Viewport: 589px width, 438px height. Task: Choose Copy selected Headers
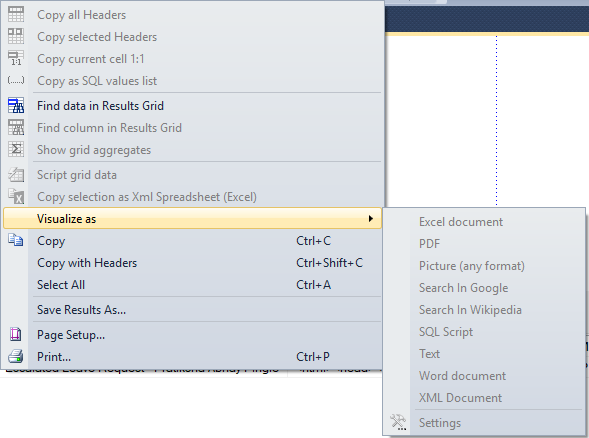(193, 36)
